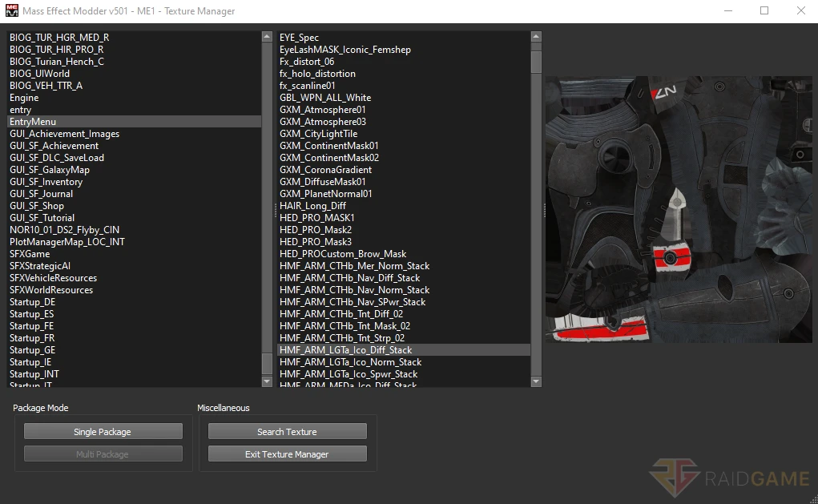The height and width of the screenshot is (504, 818).
Task: Select the SFXGame package
Action: 134,253
